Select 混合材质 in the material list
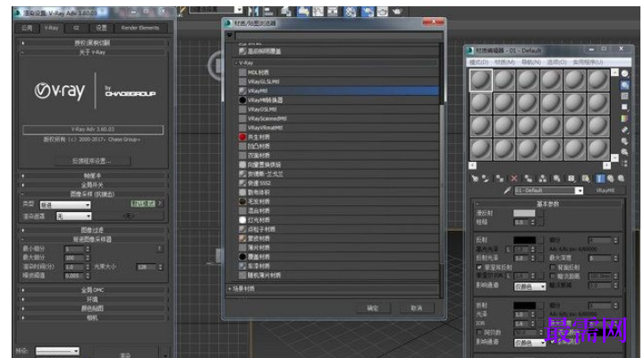This screenshot has height=358, width=644. 337,210
